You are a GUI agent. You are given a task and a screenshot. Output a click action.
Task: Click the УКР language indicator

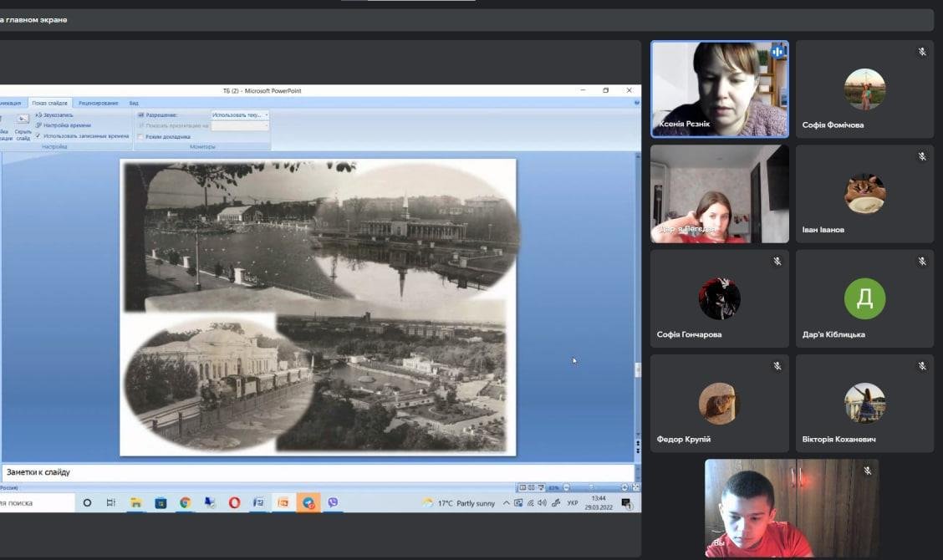[x=573, y=503]
